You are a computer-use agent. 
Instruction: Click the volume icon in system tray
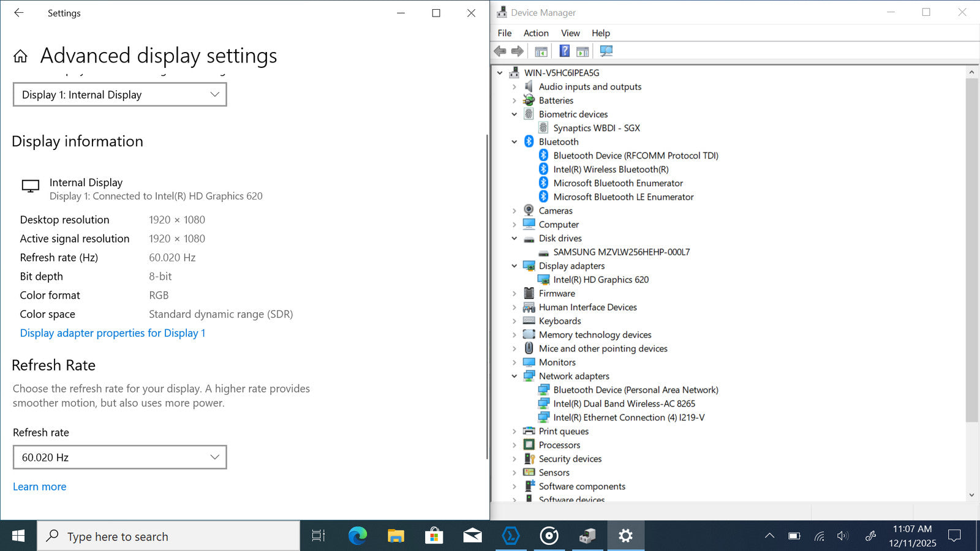point(843,536)
